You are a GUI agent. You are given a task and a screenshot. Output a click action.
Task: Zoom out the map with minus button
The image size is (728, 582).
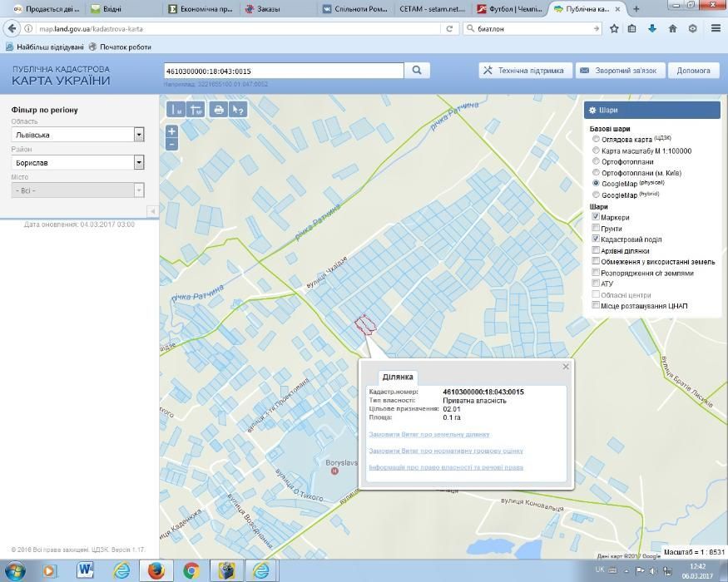point(171,144)
